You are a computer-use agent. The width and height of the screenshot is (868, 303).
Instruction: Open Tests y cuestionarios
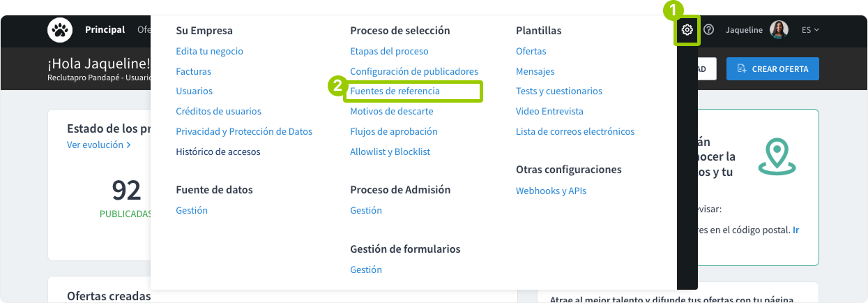(558, 91)
